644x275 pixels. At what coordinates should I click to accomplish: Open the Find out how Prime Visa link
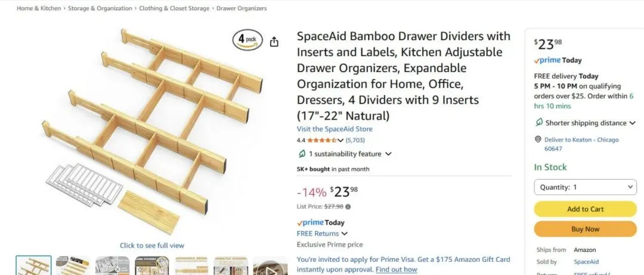click(396, 270)
